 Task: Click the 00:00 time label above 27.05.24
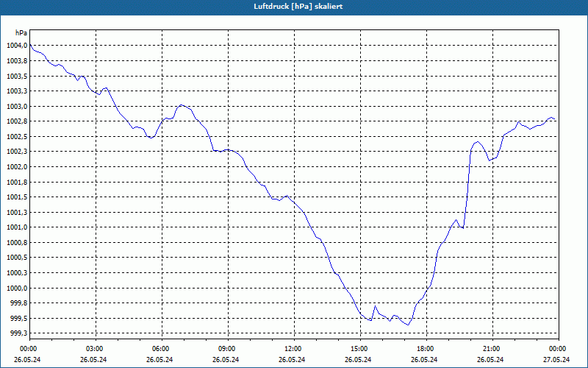click(558, 349)
